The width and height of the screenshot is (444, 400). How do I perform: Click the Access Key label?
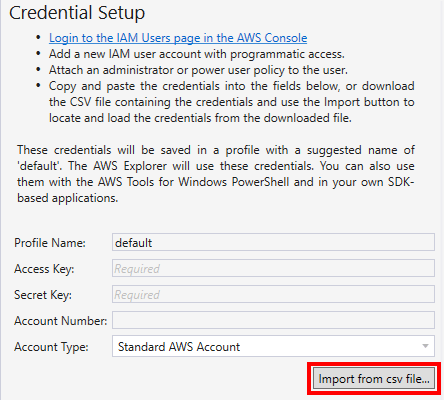(x=44, y=269)
